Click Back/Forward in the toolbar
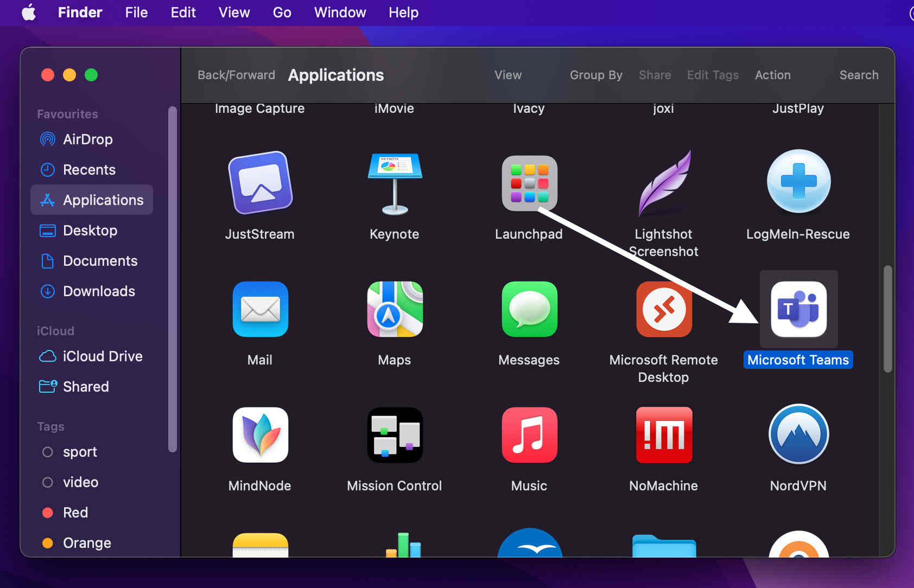914x588 pixels. pyautogui.click(x=236, y=75)
